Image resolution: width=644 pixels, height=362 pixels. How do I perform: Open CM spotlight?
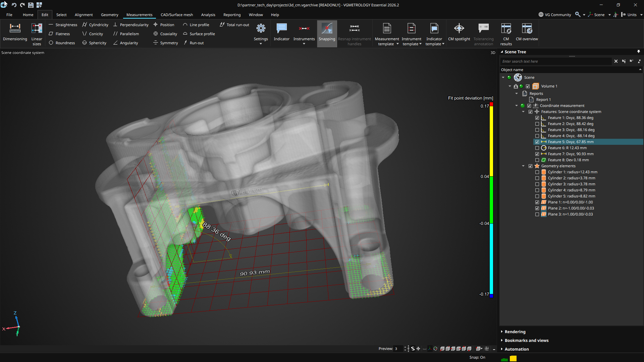(459, 33)
